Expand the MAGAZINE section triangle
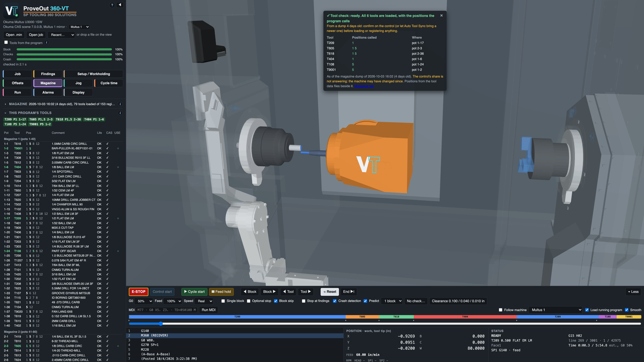644x362 pixels. pyautogui.click(x=5, y=104)
